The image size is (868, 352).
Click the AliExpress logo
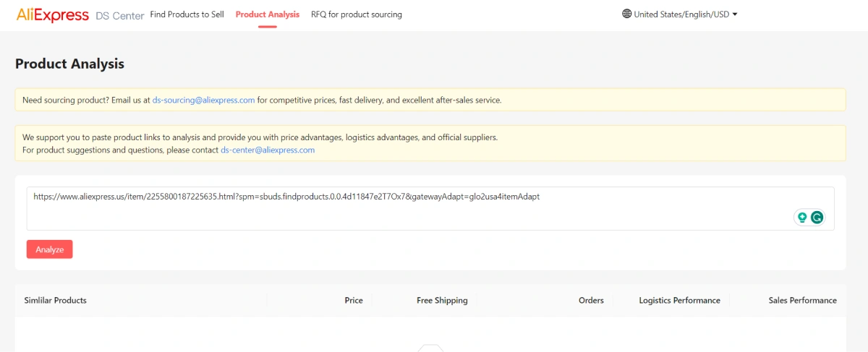[x=53, y=15]
